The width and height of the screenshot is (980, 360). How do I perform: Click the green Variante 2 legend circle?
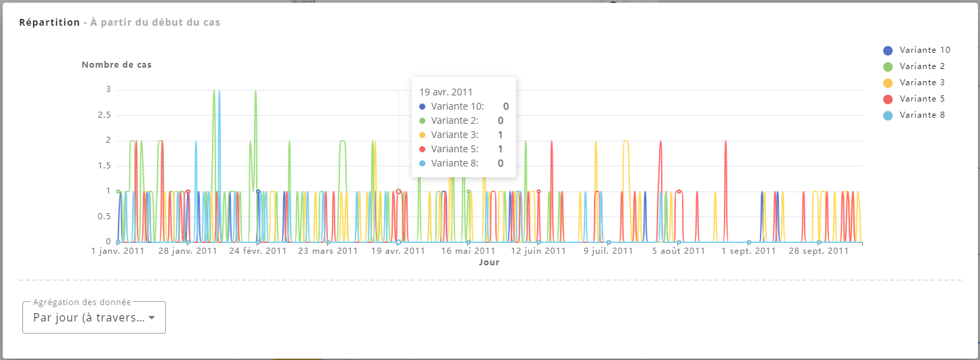tap(888, 67)
